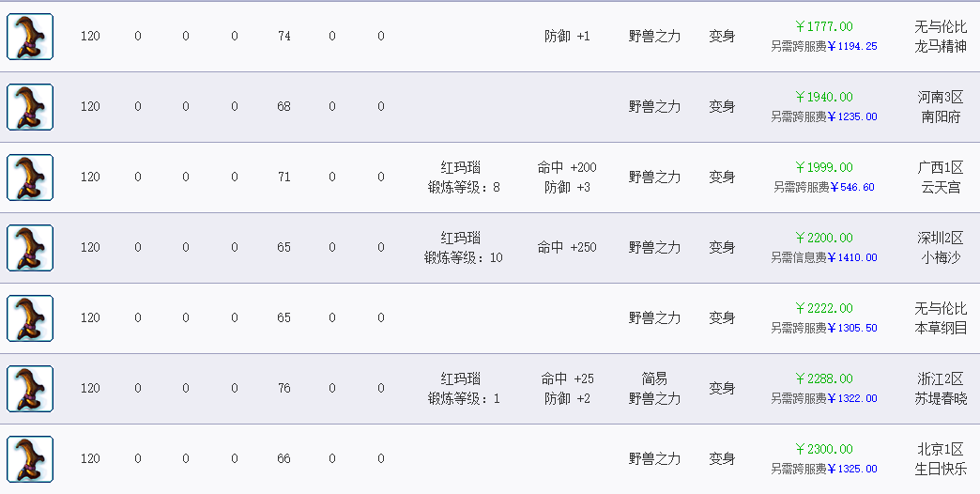
Task: Select the item icon in 苏堤春晓 row
Action: 30,389
